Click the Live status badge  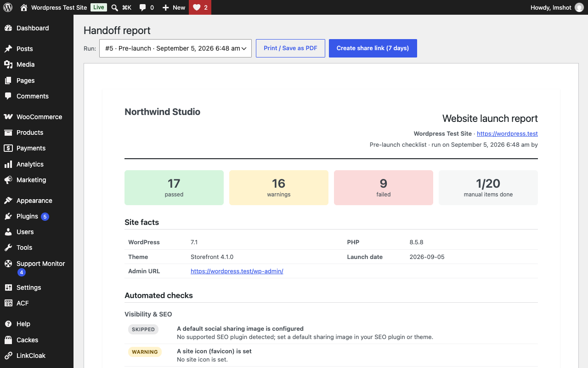[x=98, y=7]
